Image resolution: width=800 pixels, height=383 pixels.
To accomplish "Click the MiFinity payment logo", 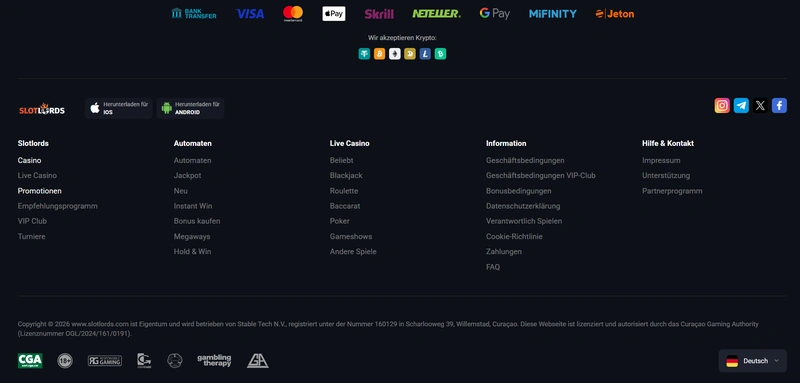I will coord(553,14).
